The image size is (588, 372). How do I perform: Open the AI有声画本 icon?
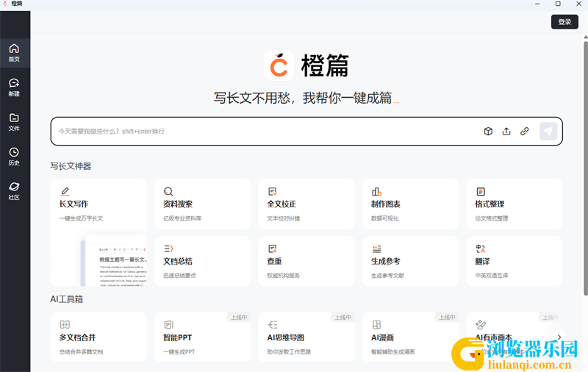[481, 324]
